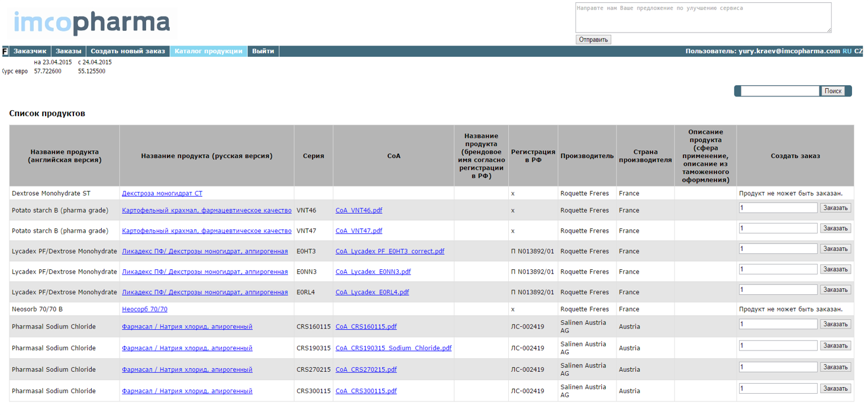Image resolution: width=868 pixels, height=415 pixels.
Task: Open the Декстроза моногидрат СТ link
Action: 162,194
